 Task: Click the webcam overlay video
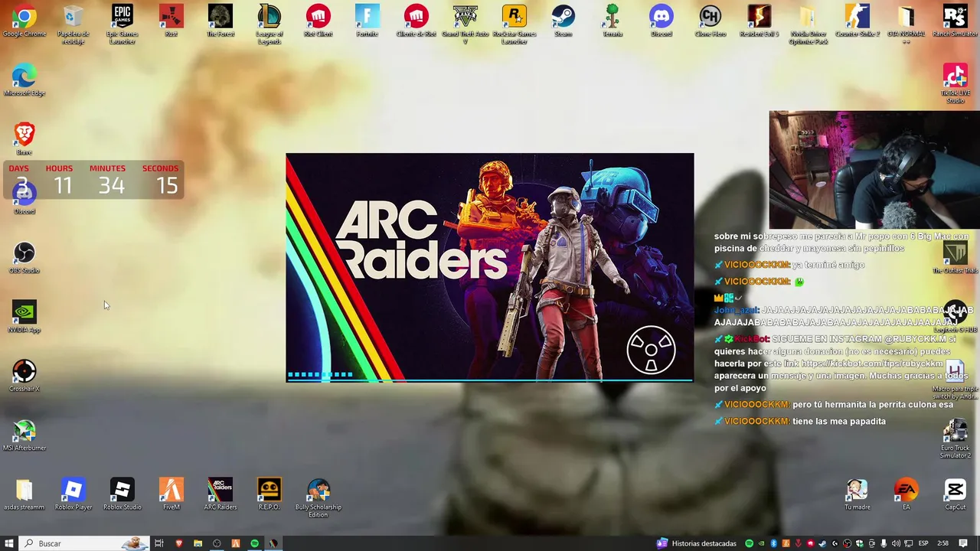click(874, 170)
